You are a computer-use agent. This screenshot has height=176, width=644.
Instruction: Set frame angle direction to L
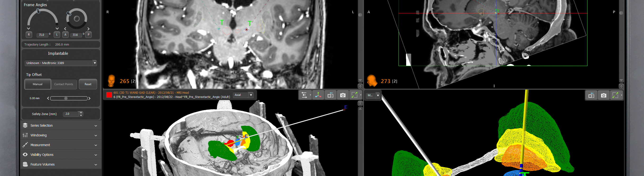tap(57, 35)
